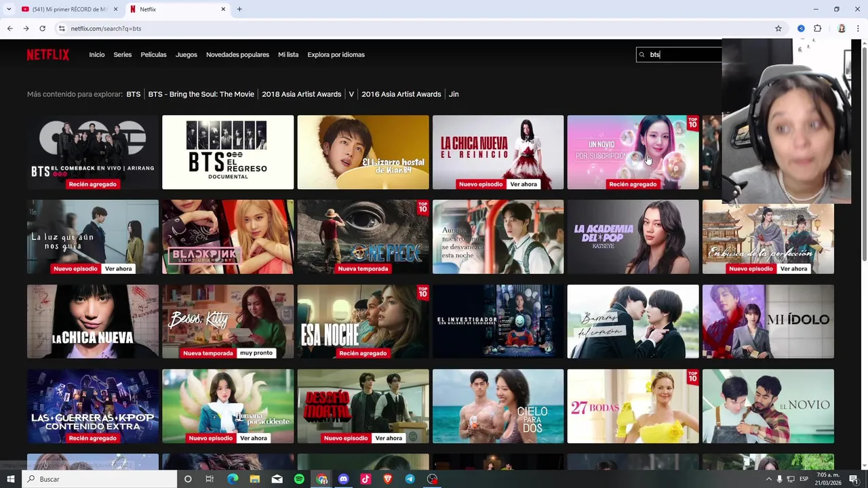
Task: Click the Task View taskbar icon
Action: coord(210,479)
